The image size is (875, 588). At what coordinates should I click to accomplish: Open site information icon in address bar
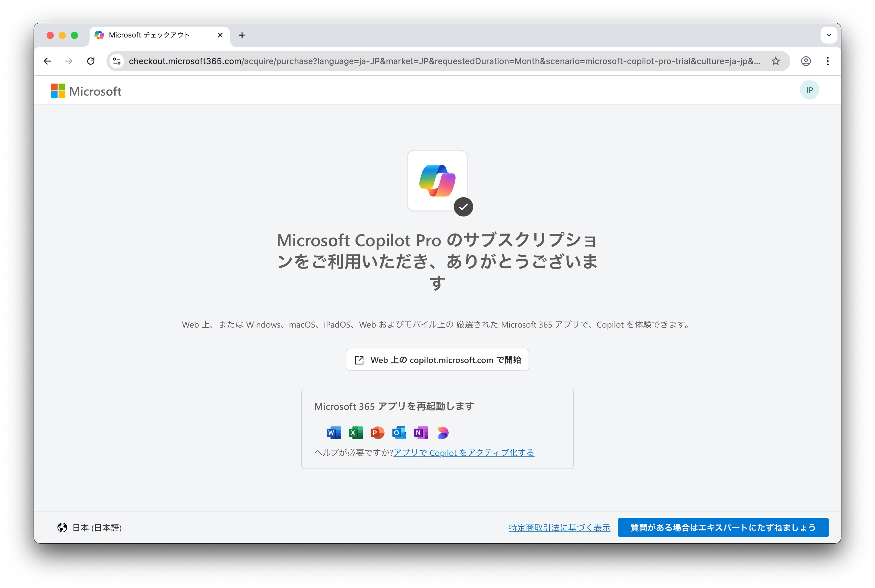[117, 61]
